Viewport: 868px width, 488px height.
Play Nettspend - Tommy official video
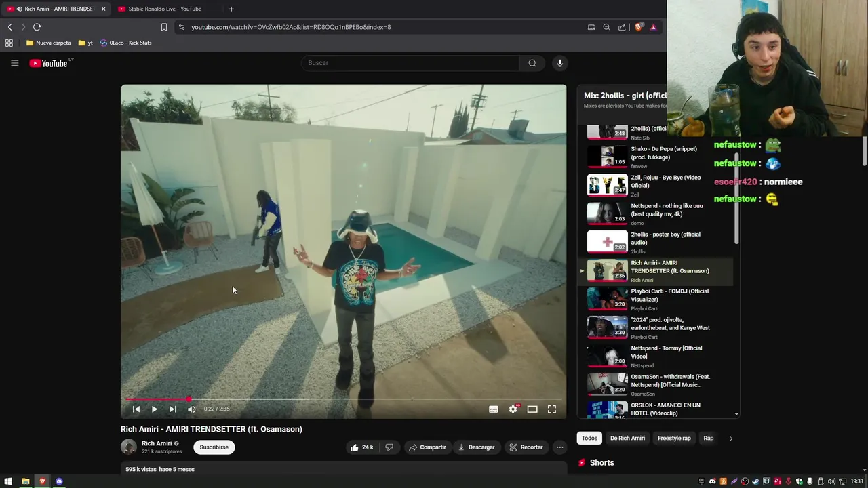click(x=655, y=355)
